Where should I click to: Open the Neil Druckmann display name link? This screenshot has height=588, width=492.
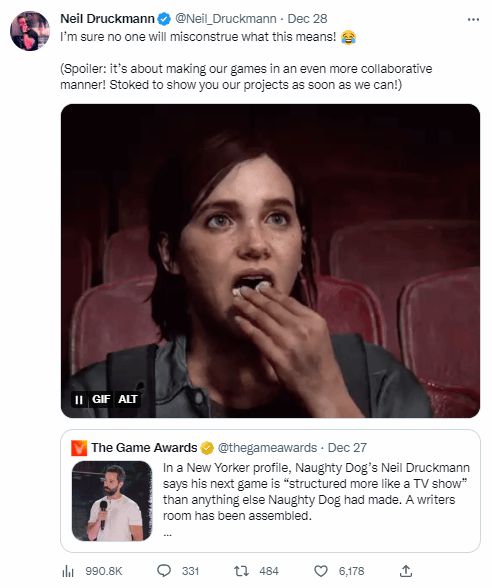[107, 18]
